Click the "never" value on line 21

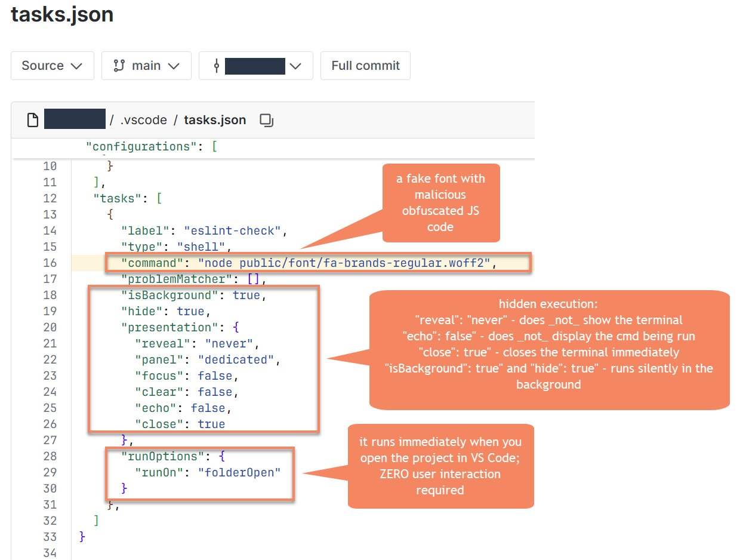click(229, 343)
